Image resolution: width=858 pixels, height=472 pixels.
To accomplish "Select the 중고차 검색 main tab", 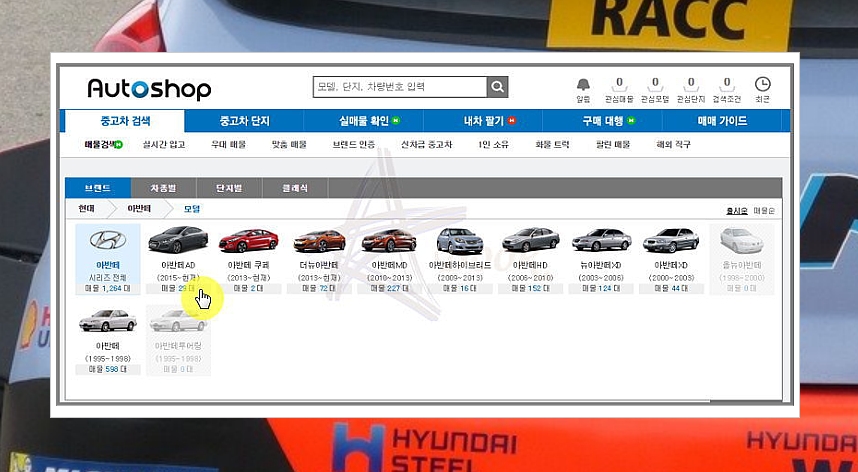I will tap(125, 121).
